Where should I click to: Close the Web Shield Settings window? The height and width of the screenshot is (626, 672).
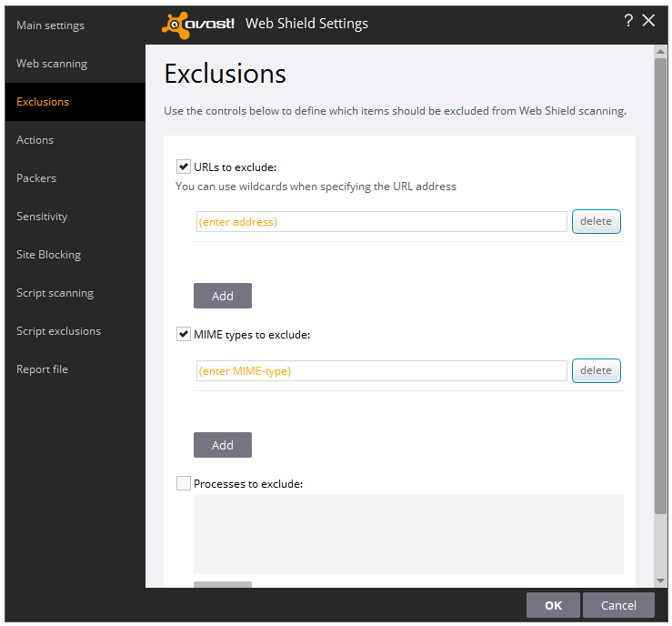click(648, 20)
